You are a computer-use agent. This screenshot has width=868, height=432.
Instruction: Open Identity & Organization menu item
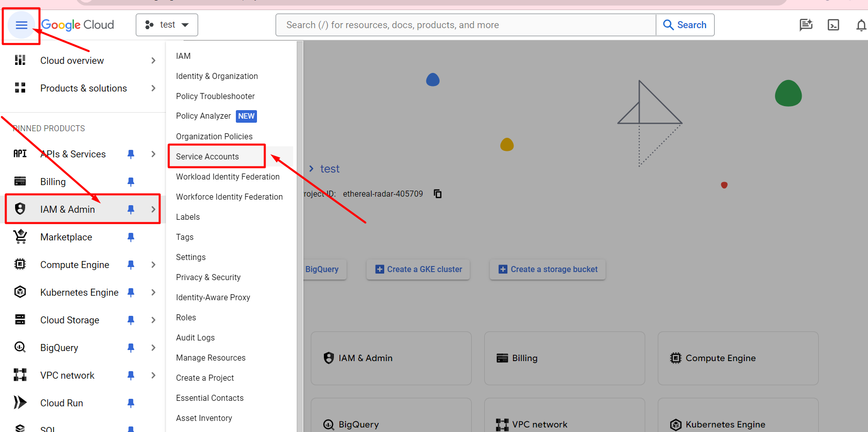coord(217,76)
